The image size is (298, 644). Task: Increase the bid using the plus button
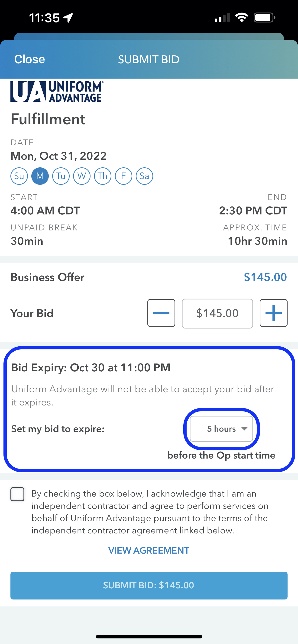coord(273,313)
